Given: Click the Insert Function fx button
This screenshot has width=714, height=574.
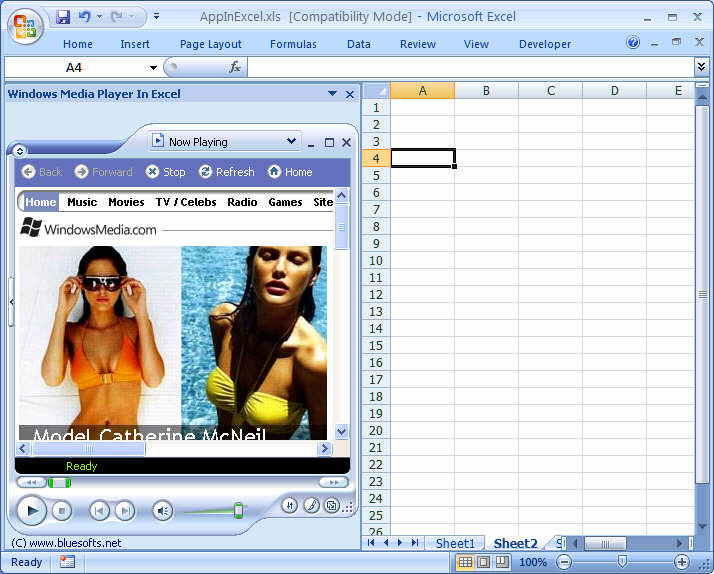Looking at the screenshot, I should click(235, 67).
